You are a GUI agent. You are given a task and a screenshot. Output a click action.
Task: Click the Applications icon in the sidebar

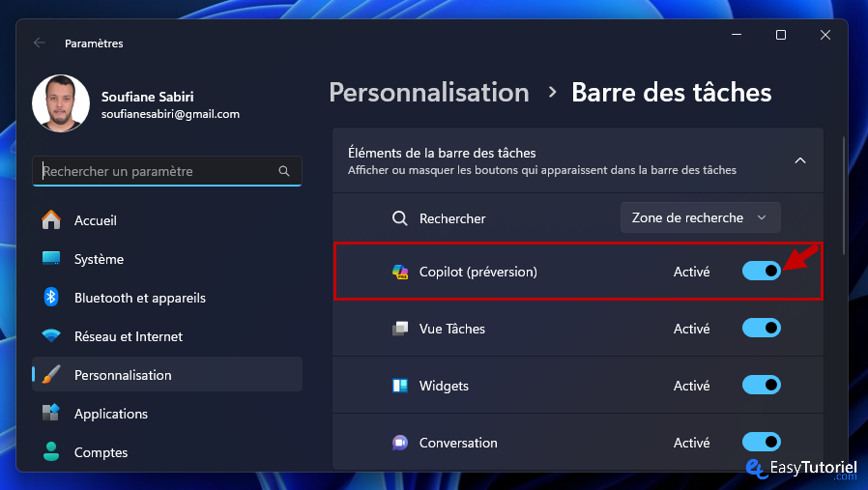(51, 413)
